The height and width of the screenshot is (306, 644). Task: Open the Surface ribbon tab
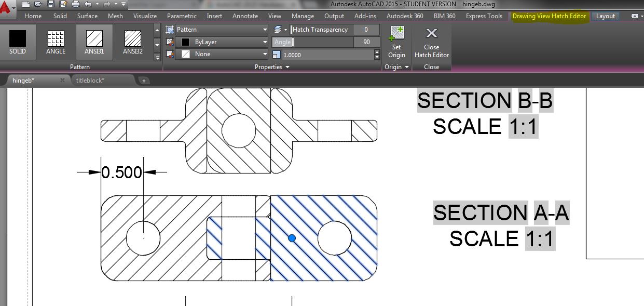[x=88, y=16]
